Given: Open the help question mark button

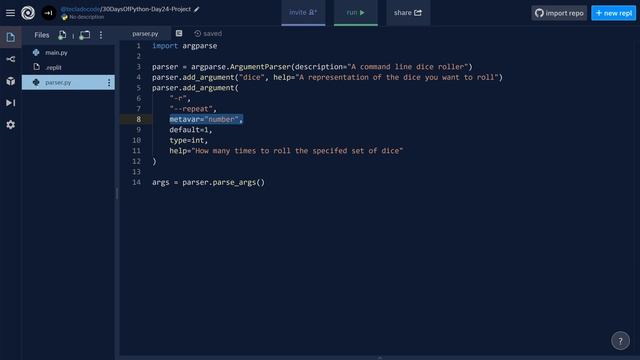Looking at the screenshot, I should click(620, 341).
